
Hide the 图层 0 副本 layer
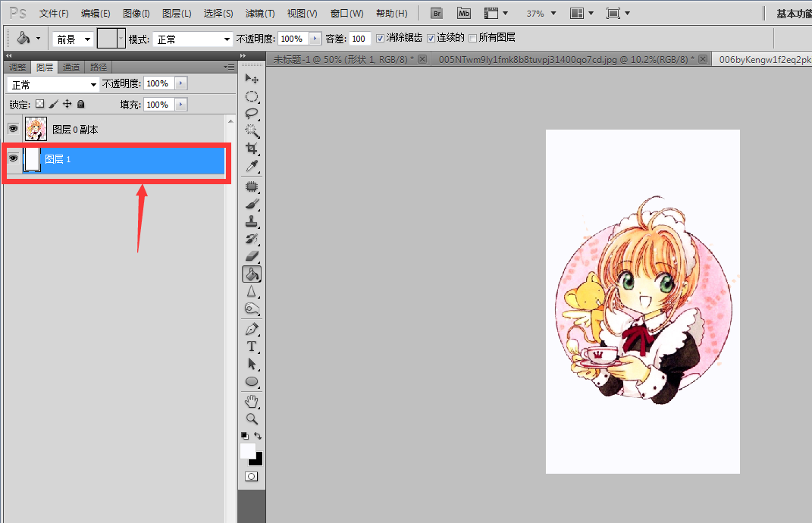click(x=14, y=128)
